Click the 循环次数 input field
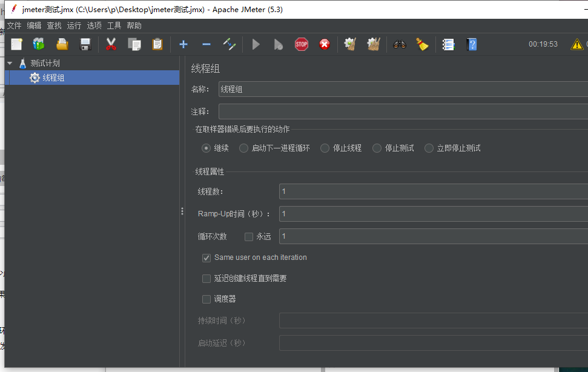 434,236
